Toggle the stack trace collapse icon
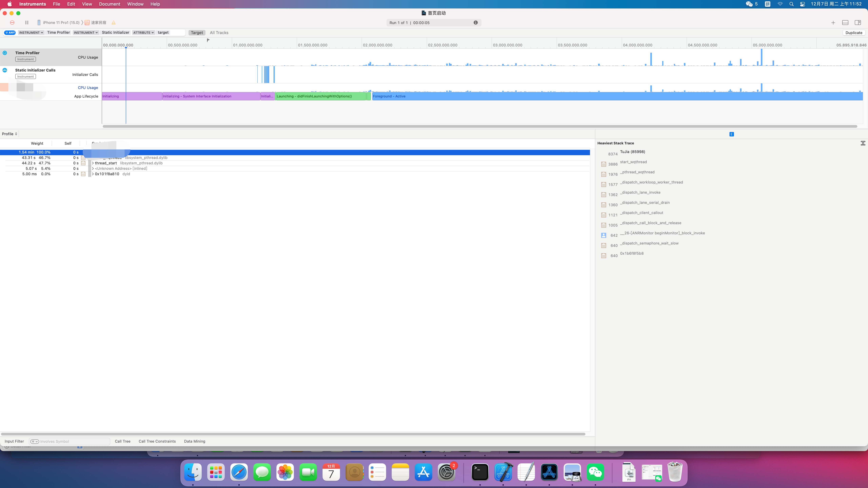Screen dimensions: 868x488 point(863,143)
